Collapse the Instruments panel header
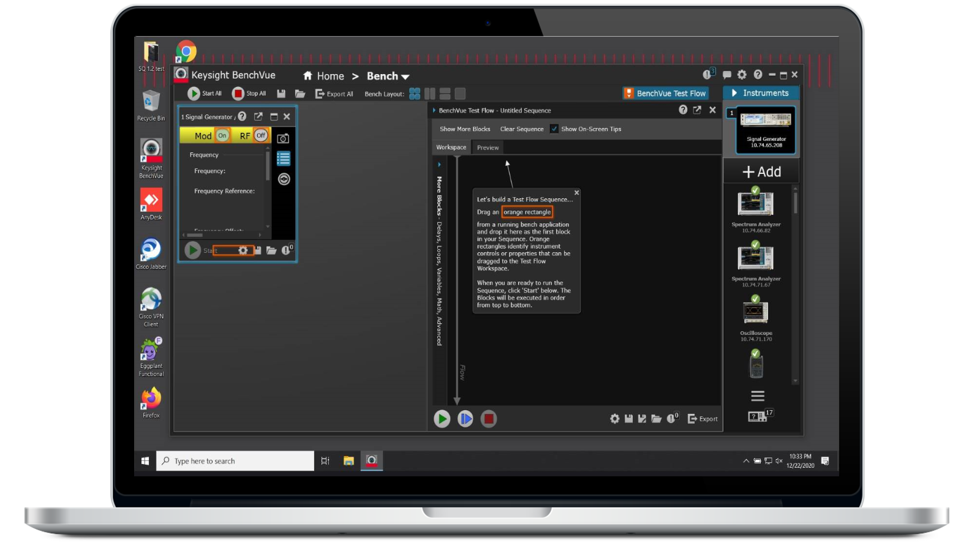The image size is (980, 551). [x=761, y=93]
